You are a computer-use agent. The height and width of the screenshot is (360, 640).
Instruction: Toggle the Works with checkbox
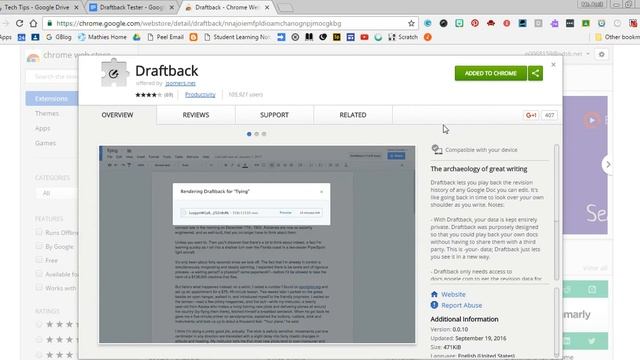(x=39, y=288)
